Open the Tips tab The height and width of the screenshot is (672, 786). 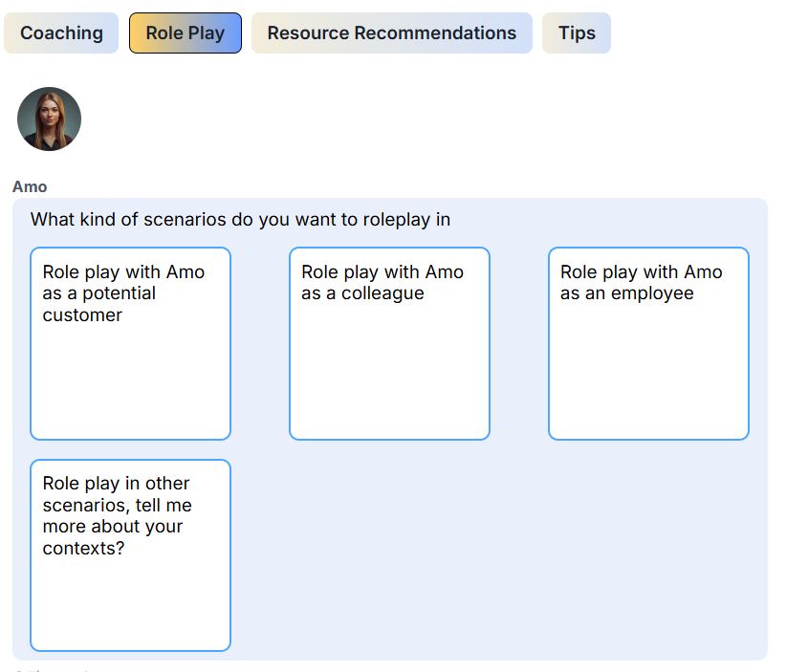[x=577, y=33]
